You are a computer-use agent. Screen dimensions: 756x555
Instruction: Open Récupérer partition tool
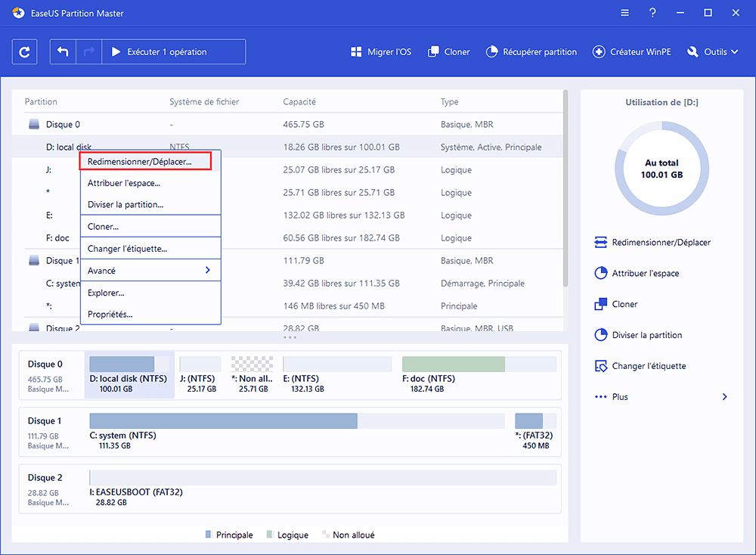531,52
